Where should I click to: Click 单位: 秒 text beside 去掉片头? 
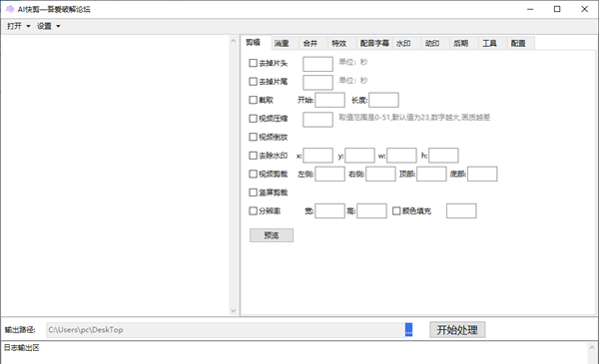[x=353, y=62]
